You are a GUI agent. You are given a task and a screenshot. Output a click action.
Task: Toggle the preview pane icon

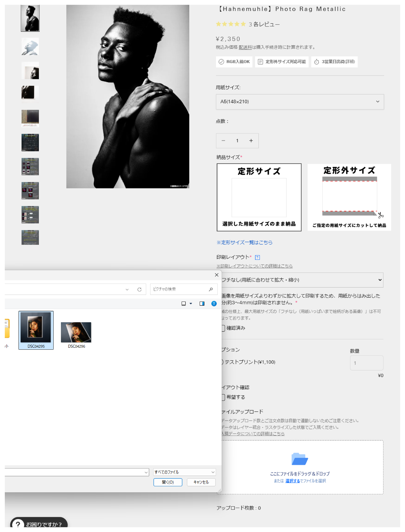[x=202, y=304]
